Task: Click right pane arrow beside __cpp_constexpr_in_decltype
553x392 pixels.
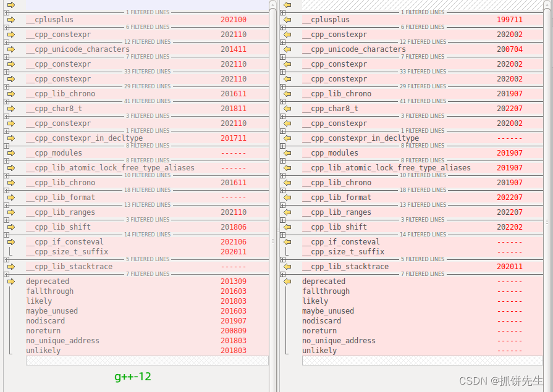Action: [x=287, y=138]
